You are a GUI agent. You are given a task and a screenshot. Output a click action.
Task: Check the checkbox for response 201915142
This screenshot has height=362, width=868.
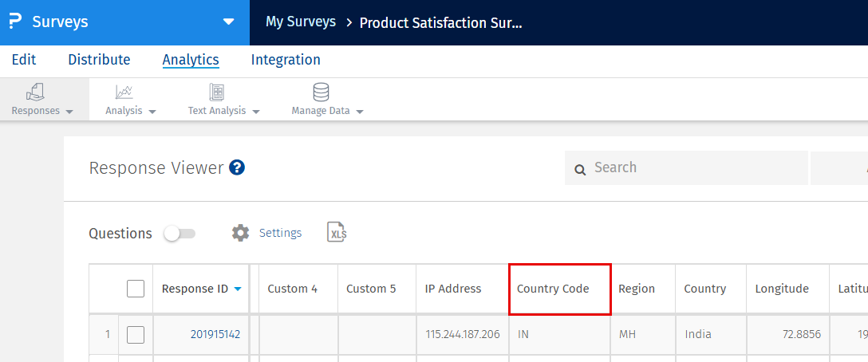pyautogui.click(x=136, y=334)
